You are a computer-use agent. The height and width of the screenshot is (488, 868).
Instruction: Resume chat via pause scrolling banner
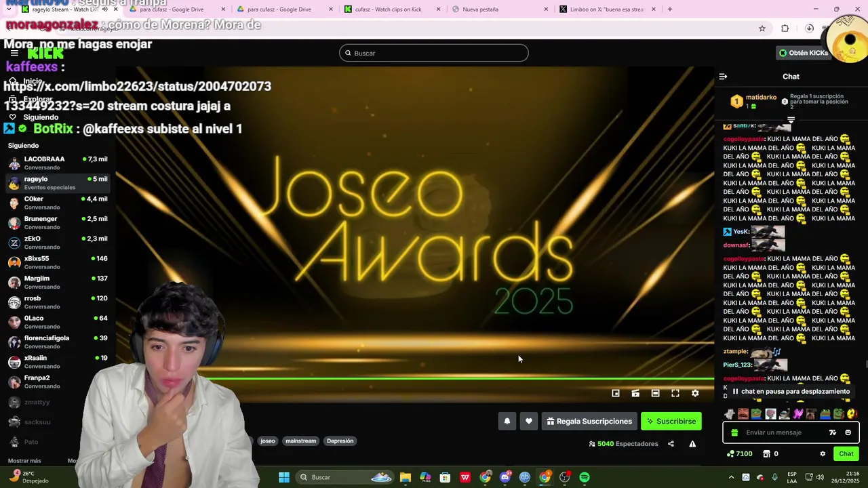791,392
